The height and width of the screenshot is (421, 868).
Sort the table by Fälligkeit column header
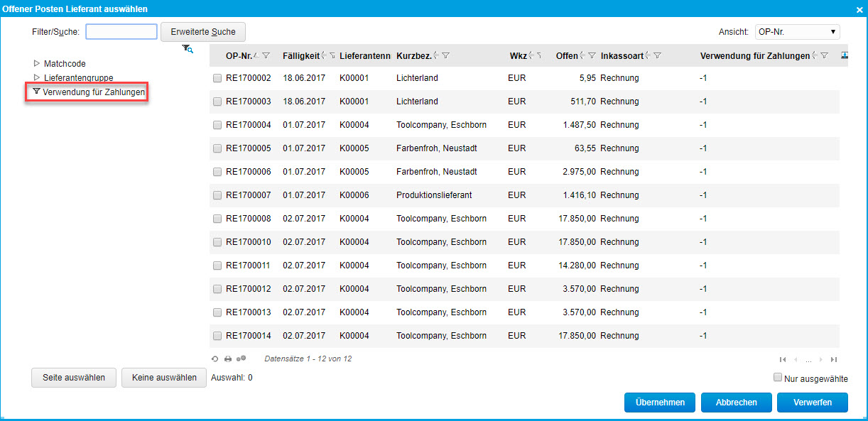[x=301, y=56]
